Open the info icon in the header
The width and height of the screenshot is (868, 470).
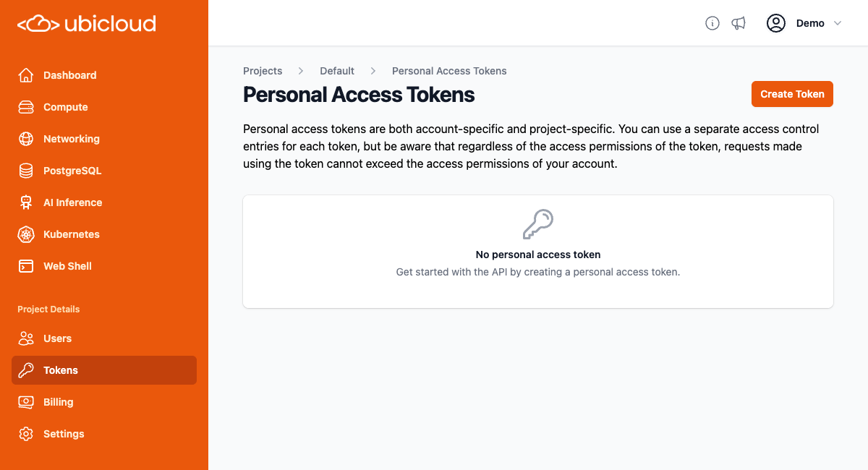(712, 23)
